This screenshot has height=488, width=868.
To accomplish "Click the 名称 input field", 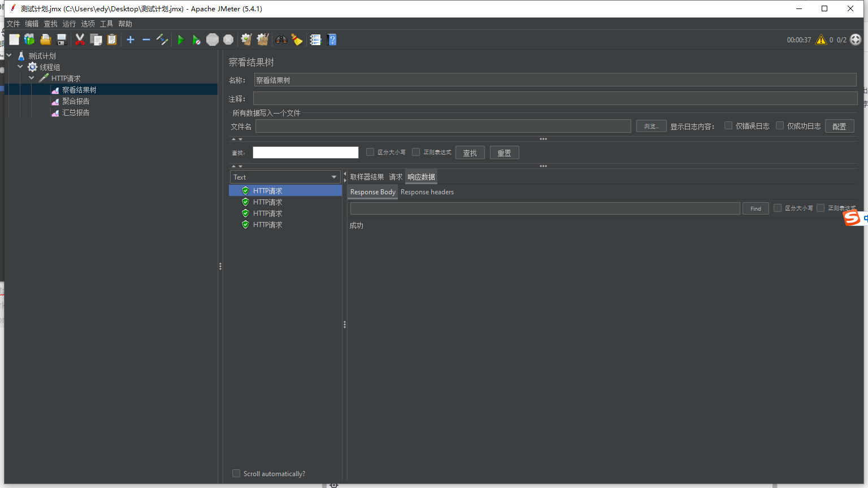I will pos(555,80).
